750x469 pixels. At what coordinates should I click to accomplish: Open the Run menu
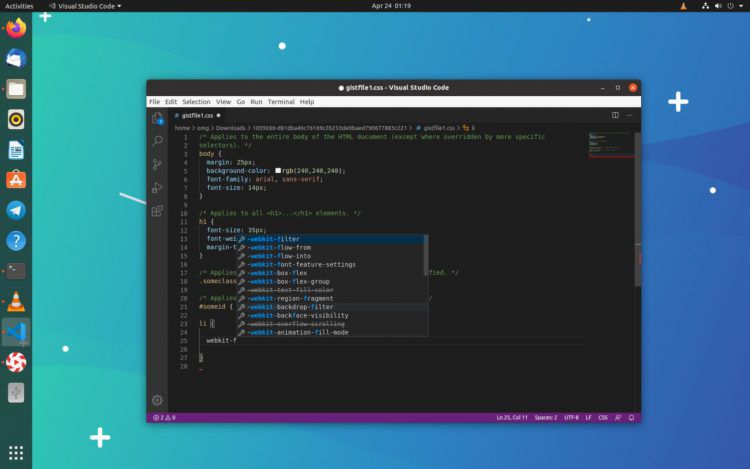[x=256, y=102]
